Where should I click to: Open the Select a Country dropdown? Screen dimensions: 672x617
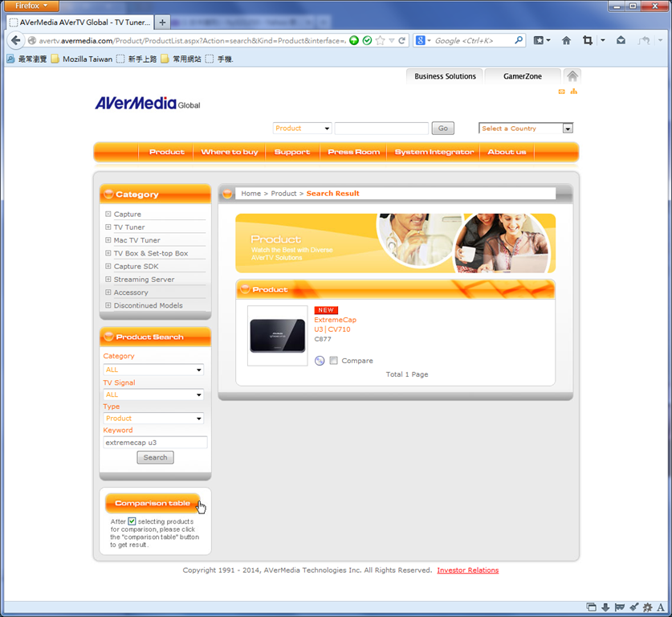tap(526, 129)
